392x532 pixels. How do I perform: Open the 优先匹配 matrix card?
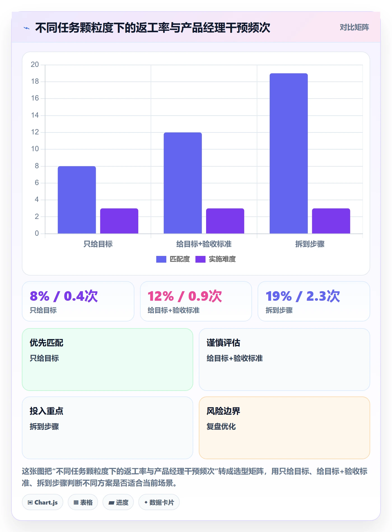click(108, 360)
